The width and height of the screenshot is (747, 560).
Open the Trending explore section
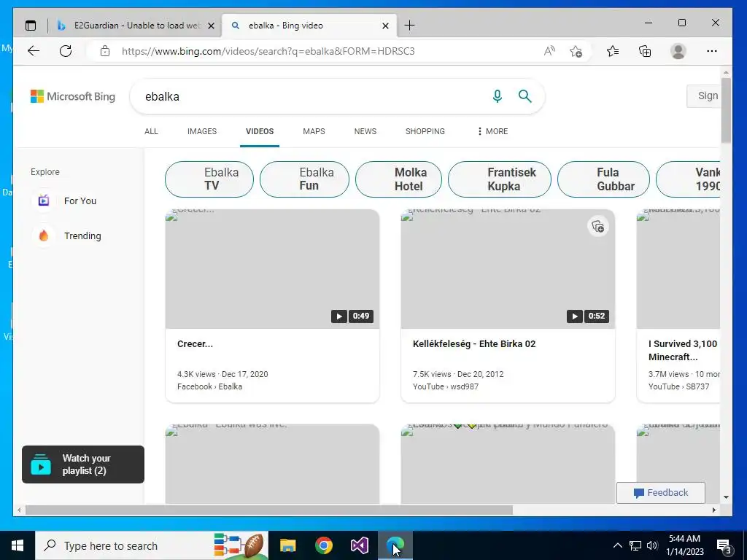(x=66, y=236)
